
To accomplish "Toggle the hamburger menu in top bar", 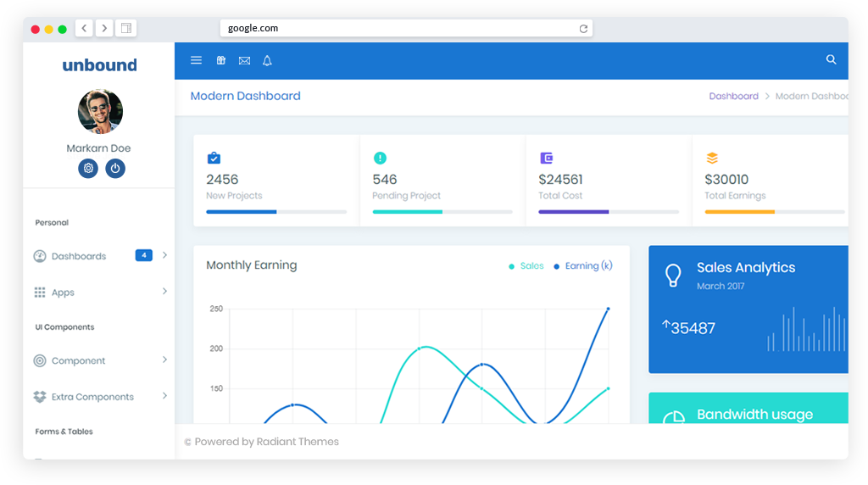I will click(x=196, y=60).
